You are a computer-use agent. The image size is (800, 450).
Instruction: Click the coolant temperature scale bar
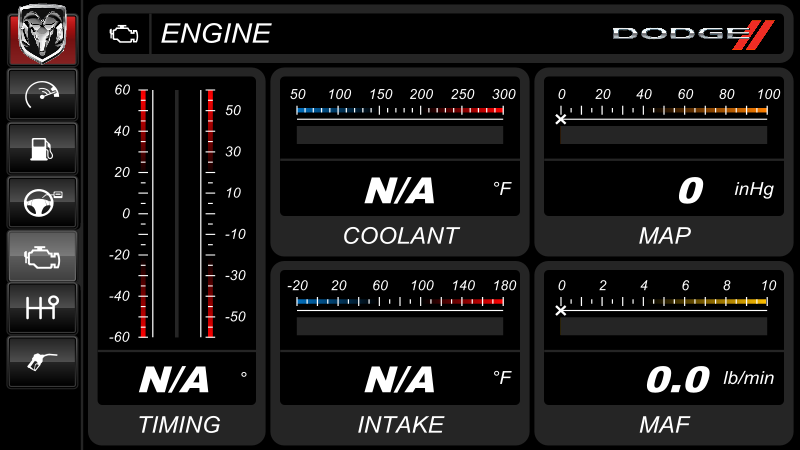click(x=399, y=110)
